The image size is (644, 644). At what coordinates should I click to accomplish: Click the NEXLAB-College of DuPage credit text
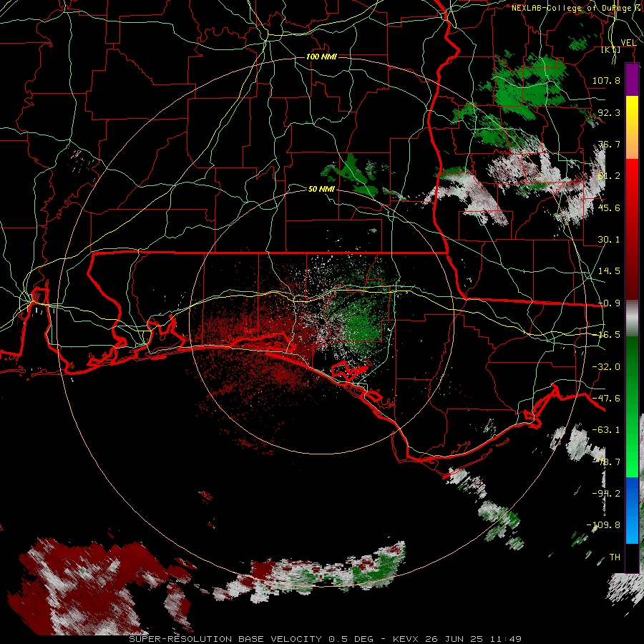575,8
